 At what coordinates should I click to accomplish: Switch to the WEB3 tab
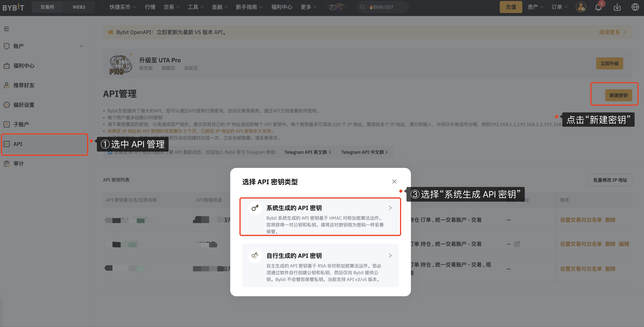coord(79,7)
